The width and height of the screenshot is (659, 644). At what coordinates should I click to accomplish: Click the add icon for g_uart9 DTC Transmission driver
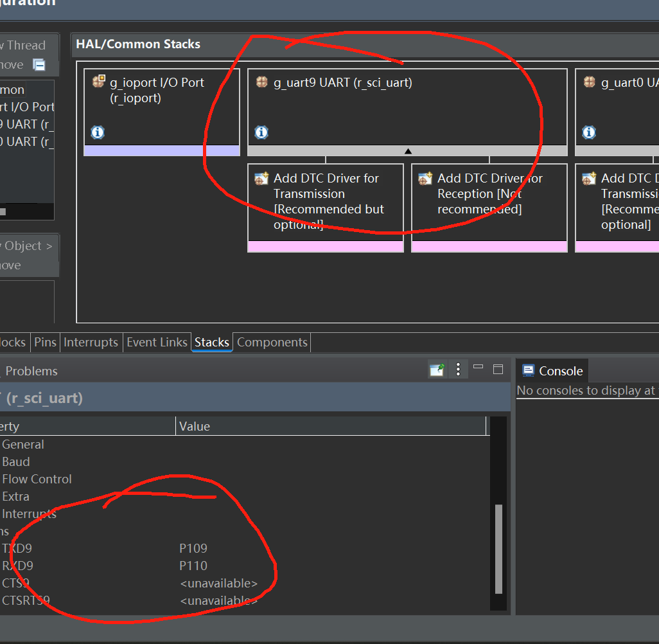pyautogui.click(x=261, y=178)
